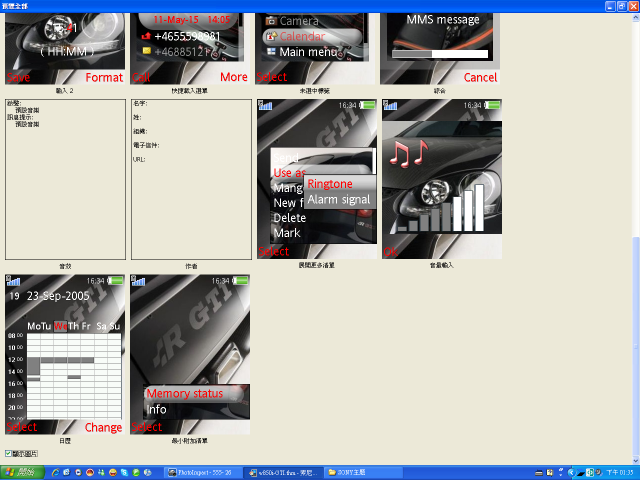
Task: Open MSN Messenger green people icon
Action: (101, 473)
